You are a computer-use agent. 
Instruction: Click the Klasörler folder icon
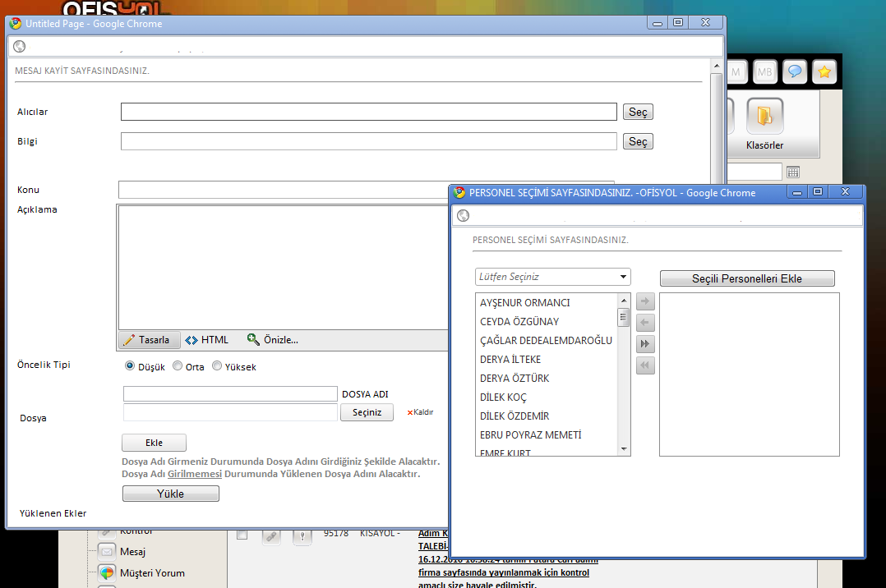[764, 117]
